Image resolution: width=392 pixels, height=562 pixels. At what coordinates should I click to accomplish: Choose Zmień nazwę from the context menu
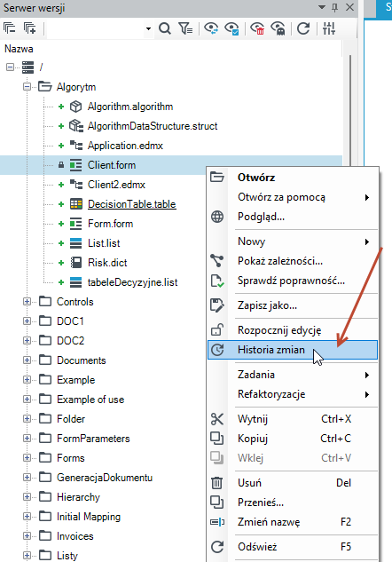(x=293, y=522)
